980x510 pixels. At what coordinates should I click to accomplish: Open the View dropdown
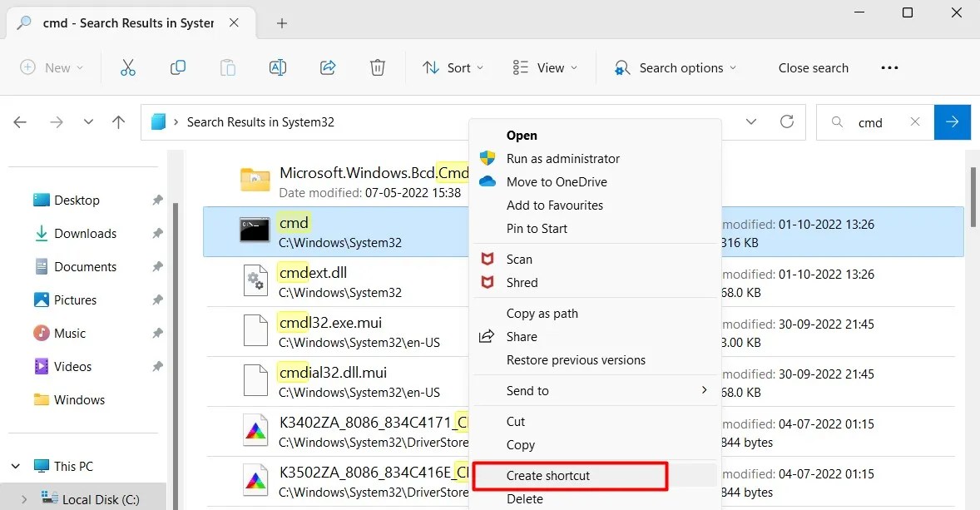click(544, 67)
